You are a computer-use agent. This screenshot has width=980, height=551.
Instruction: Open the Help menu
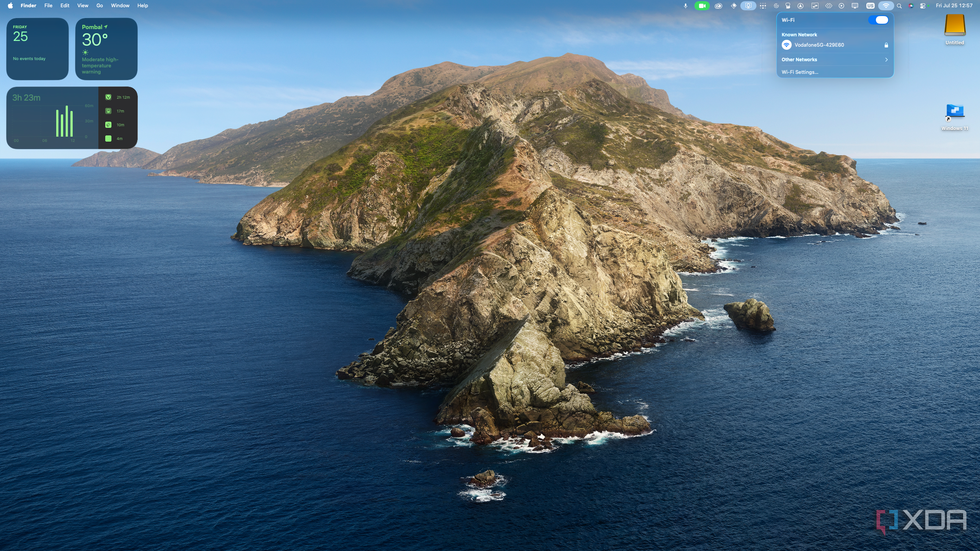coord(142,5)
